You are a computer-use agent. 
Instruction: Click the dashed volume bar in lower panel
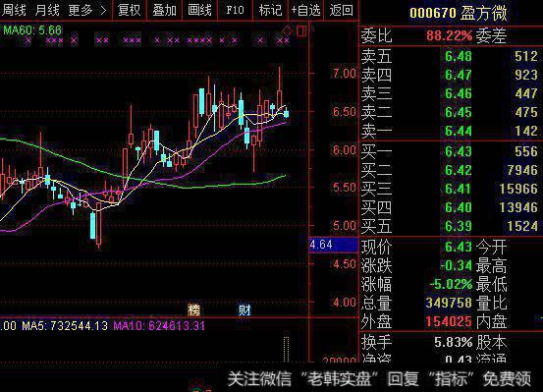[x=286, y=349]
